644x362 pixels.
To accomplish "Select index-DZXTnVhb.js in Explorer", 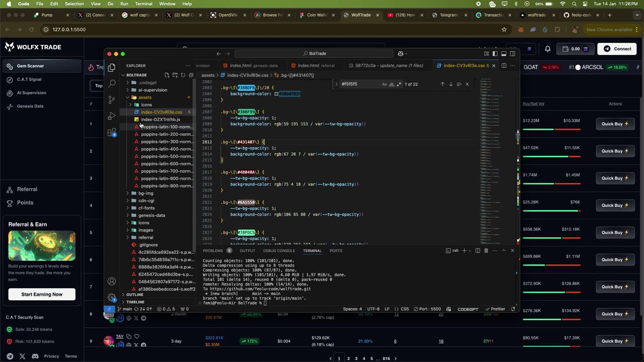I will click(x=160, y=120).
